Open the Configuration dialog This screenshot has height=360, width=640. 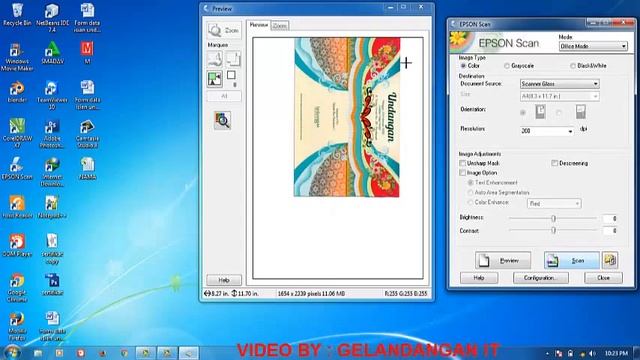tap(540, 278)
